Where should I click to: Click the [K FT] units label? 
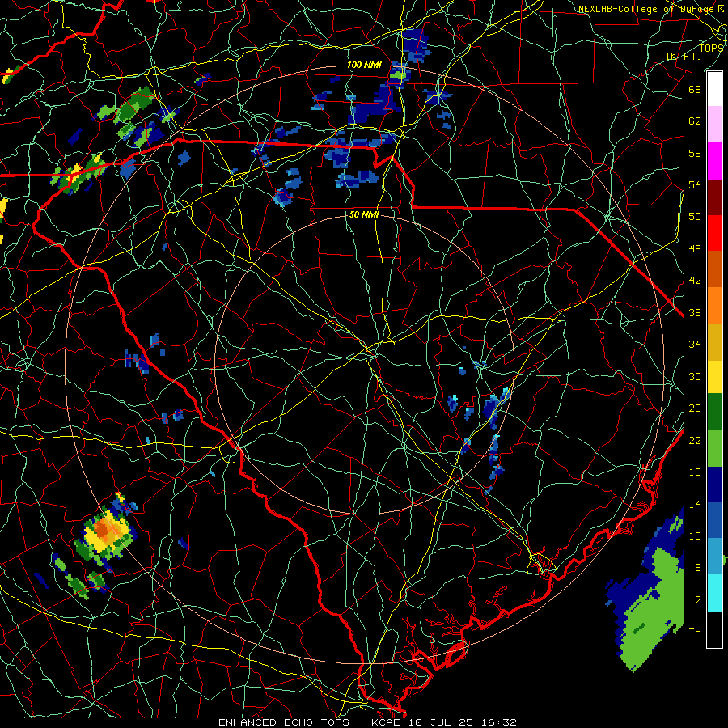click(x=684, y=56)
